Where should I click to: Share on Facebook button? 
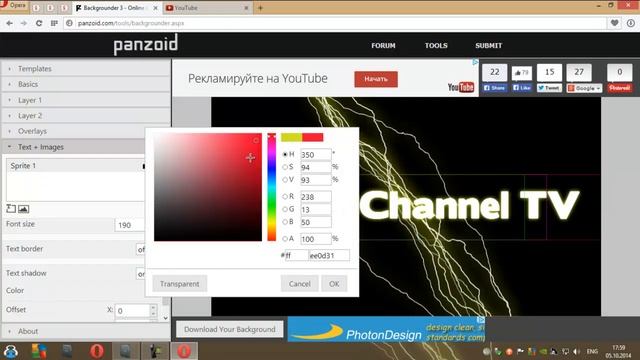coord(495,88)
